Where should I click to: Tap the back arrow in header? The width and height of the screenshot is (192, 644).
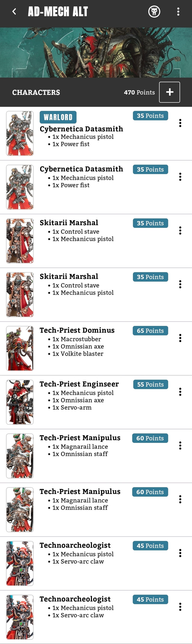point(14,11)
